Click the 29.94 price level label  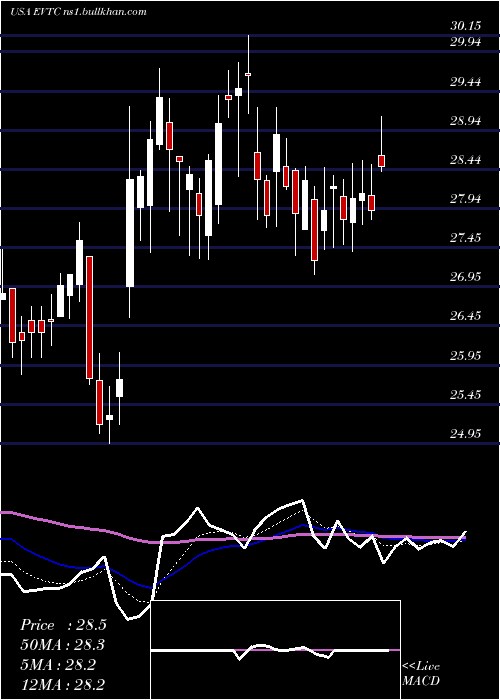click(465, 42)
